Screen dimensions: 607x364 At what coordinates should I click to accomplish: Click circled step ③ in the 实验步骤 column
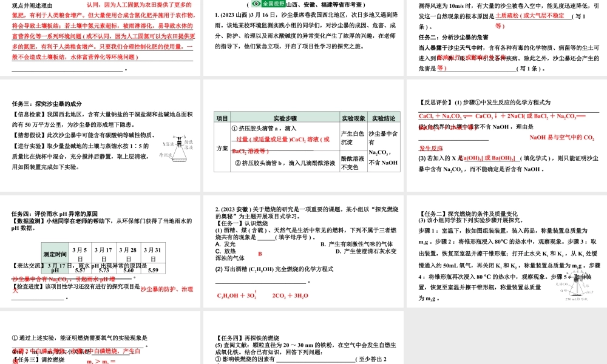pyautogui.click(x=237, y=163)
